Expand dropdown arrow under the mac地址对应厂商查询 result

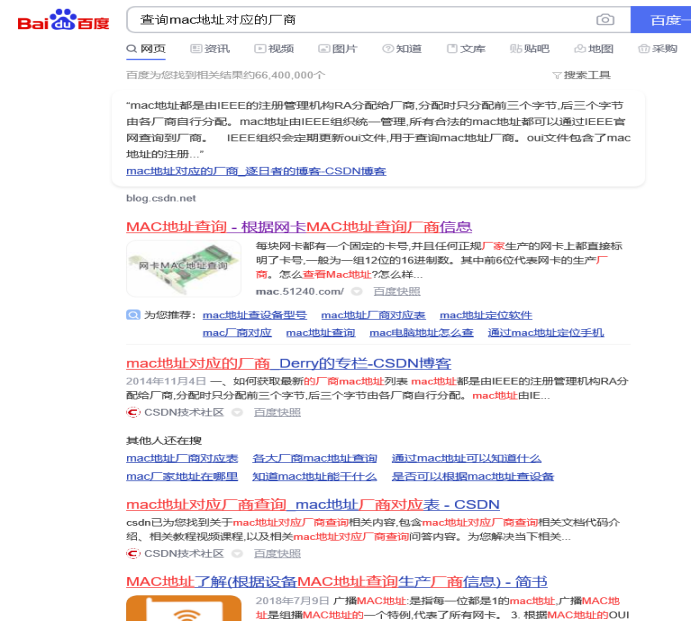(x=237, y=553)
